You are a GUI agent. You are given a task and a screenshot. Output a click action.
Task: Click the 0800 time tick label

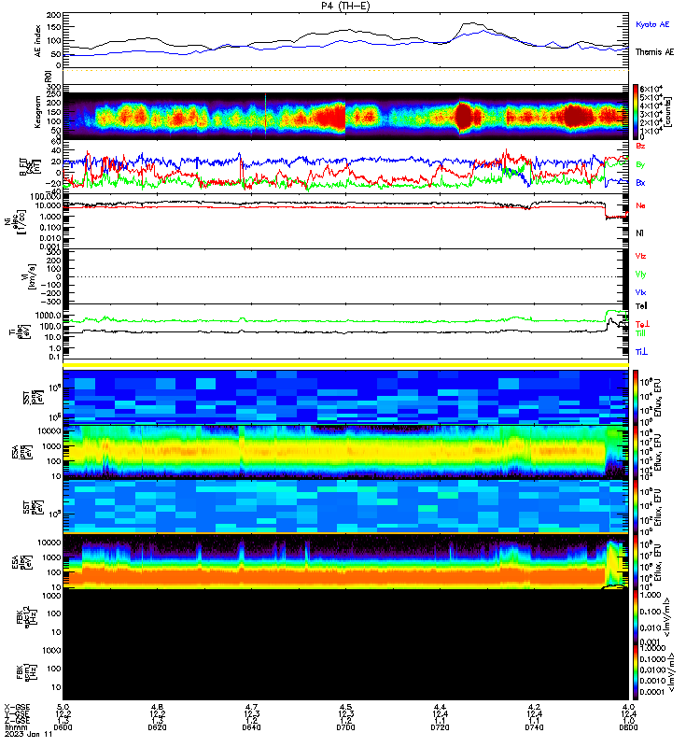[628, 727]
